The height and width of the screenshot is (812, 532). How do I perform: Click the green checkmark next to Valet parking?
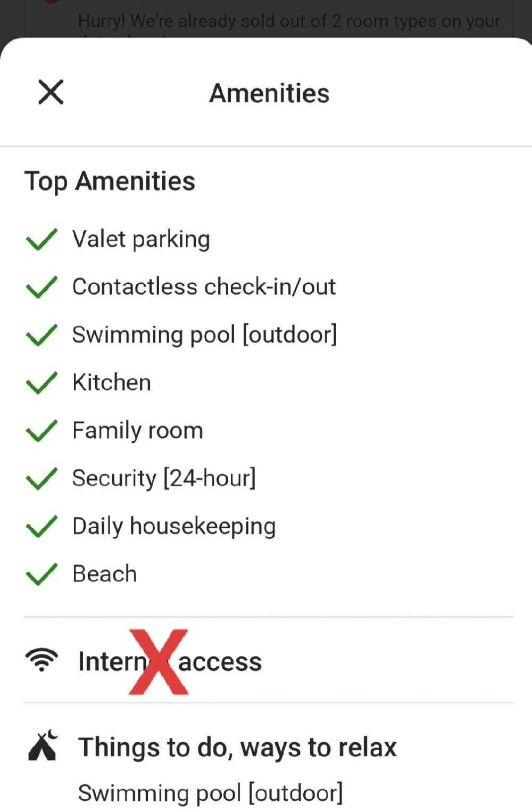pos(41,239)
